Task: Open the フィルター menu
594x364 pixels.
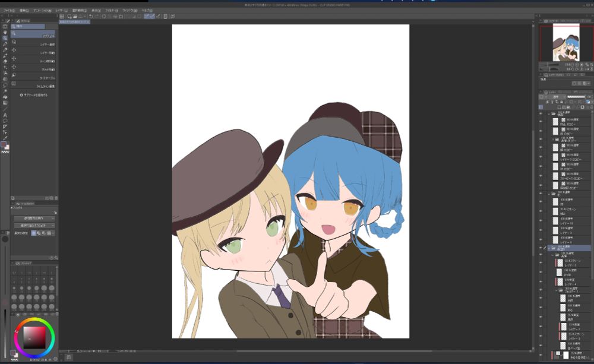Action: [112, 11]
